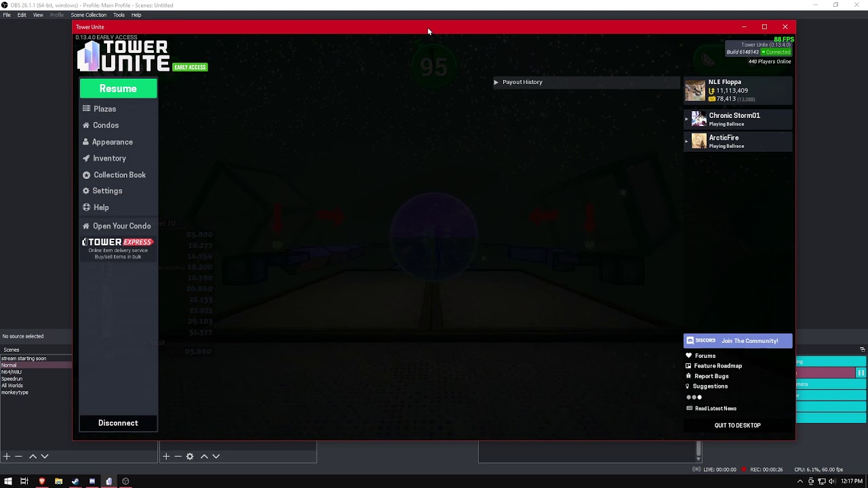The image size is (868, 488).
Task: Click the Appearance person icon
Action: click(x=86, y=142)
